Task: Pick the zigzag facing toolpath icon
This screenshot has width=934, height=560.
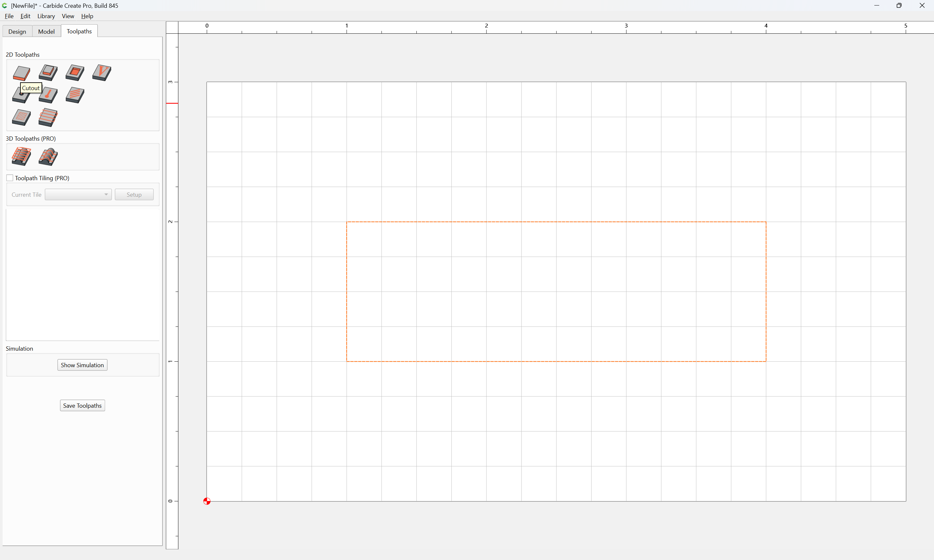Action: tap(48, 117)
